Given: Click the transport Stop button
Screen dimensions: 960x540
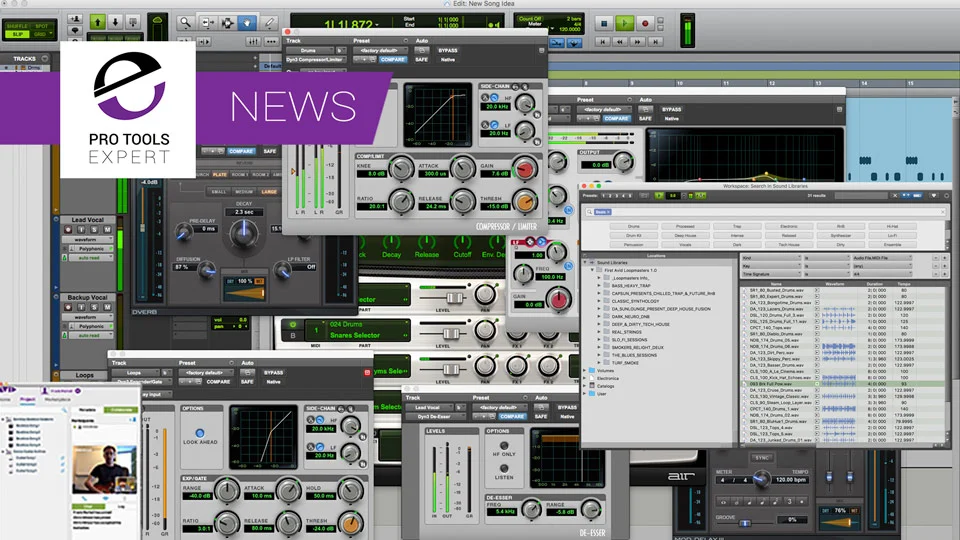Looking at the screenshot, I should tap(604, 23).
